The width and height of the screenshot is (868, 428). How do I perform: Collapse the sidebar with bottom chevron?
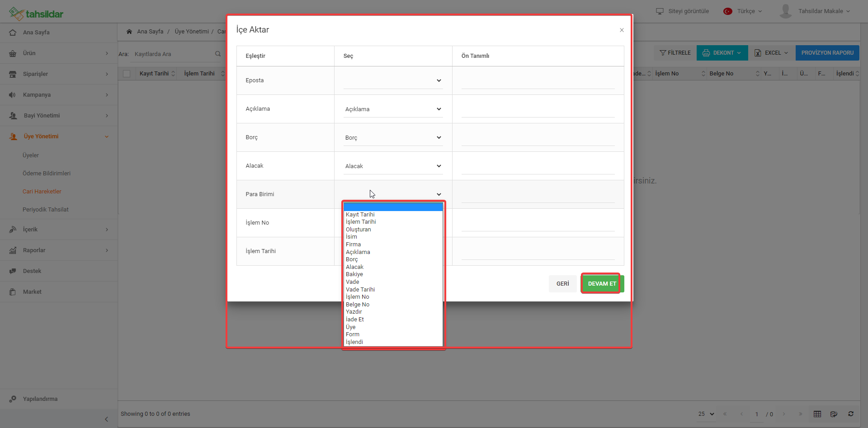pos(106,419)
